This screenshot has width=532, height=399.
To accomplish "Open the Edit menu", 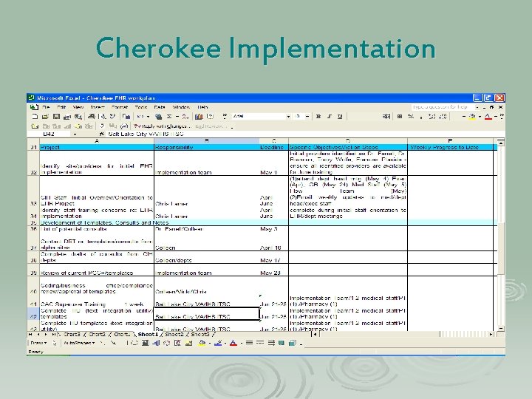I will (x=61, y=107).
